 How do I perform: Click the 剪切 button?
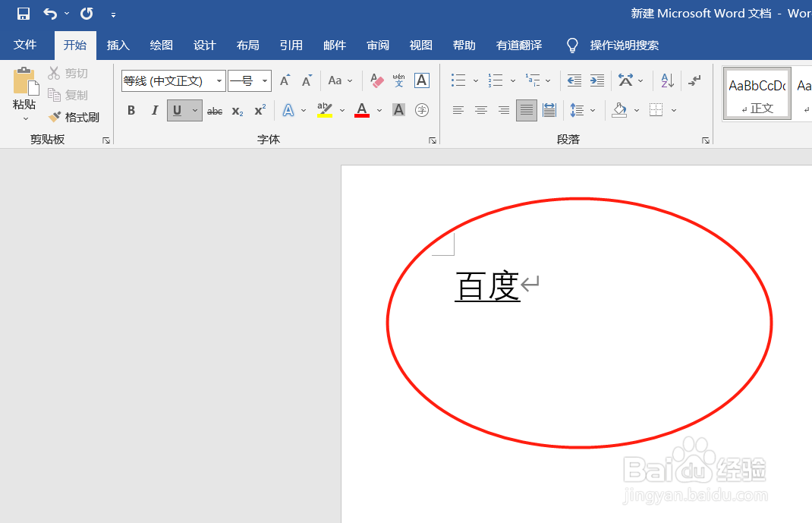(68, 73)
